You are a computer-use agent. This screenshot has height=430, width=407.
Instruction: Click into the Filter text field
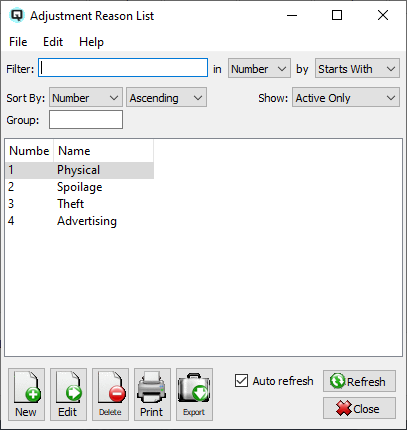coord(123,68)
